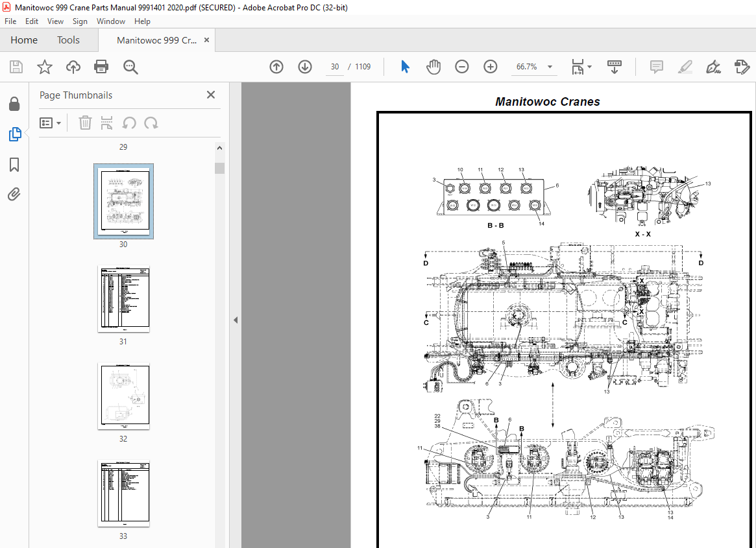
Task: Click the 66.7% zoom value field
Action: (x=526, y=67)
